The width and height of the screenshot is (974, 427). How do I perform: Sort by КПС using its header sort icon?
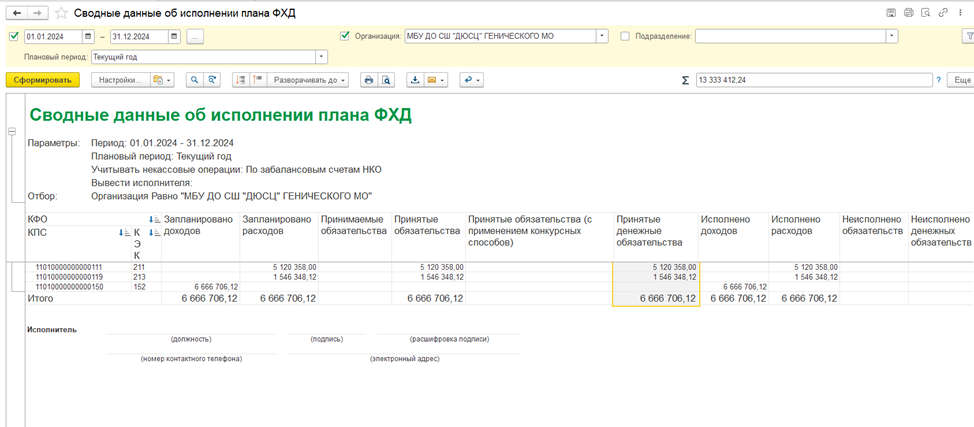tap(123, 233)
